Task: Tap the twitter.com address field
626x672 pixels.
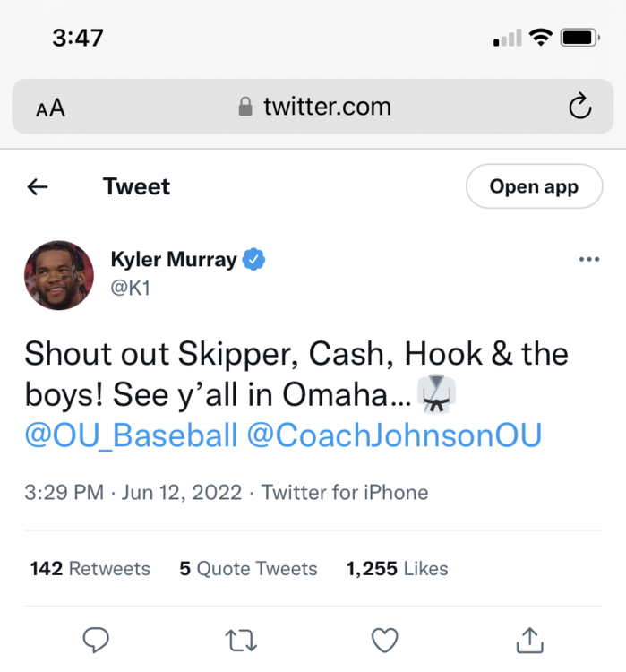Action: (327, 108)
